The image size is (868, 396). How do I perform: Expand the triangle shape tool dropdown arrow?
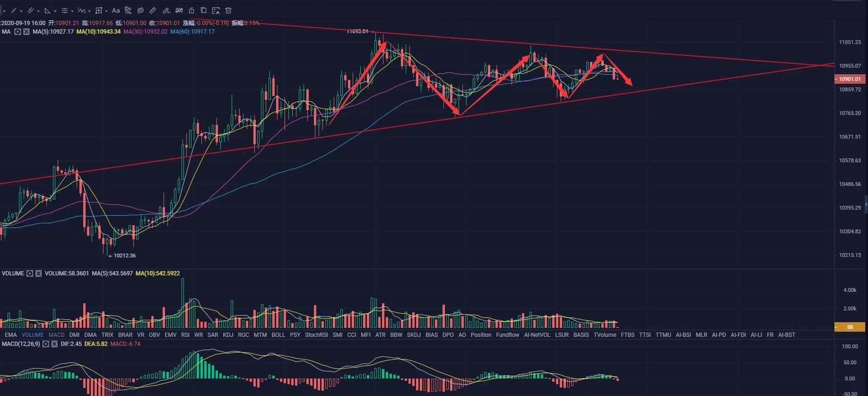(55, 11)
